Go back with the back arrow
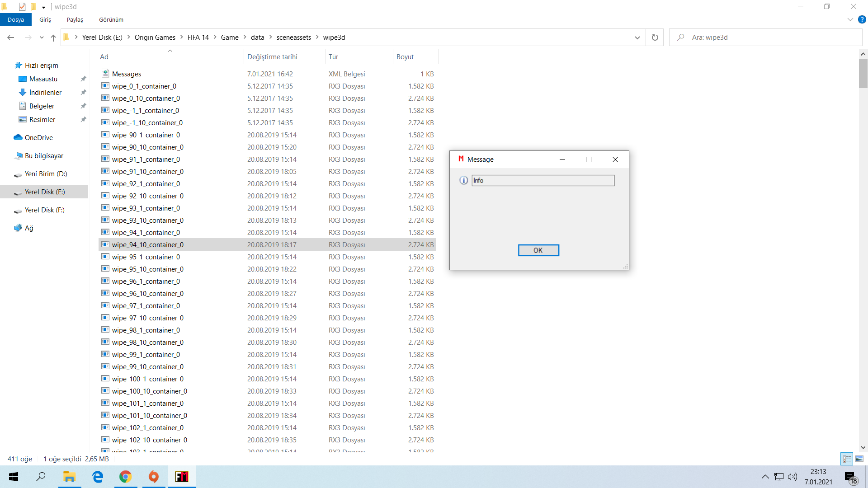 click(11, 38)
